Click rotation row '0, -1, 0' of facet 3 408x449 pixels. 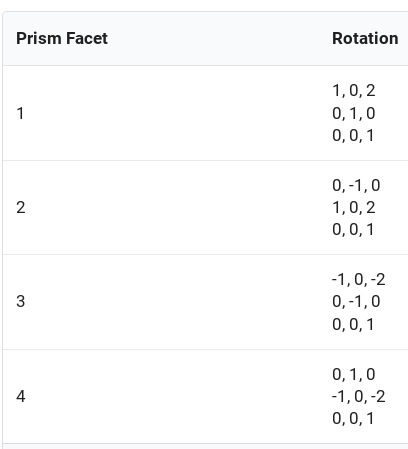pos(356,301)
